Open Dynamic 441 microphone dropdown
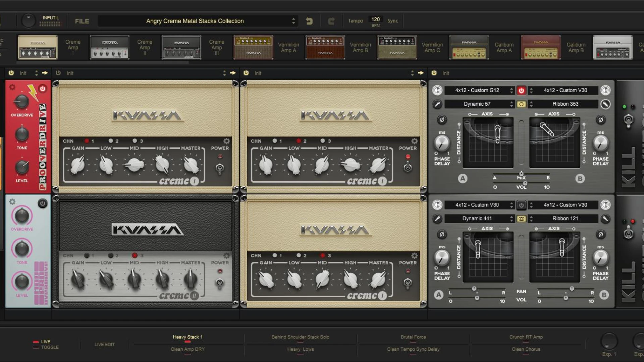 [479, 219]
